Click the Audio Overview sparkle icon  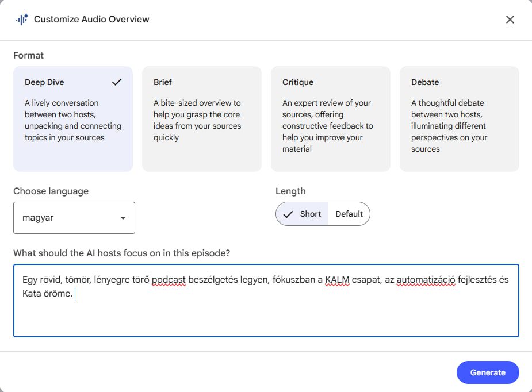pyautogui.click(x=22, y=20)
